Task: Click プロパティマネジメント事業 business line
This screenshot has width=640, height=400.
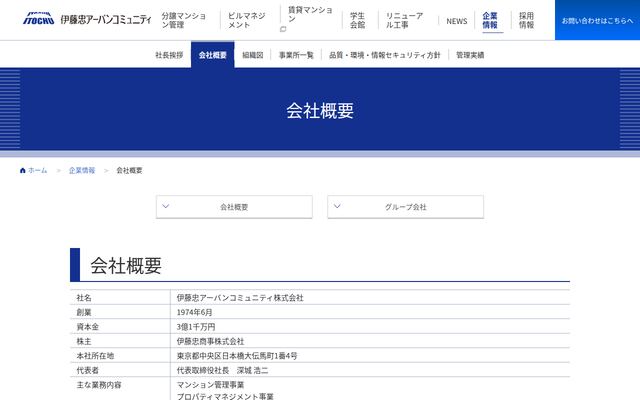Action: [x=225, y=396]
